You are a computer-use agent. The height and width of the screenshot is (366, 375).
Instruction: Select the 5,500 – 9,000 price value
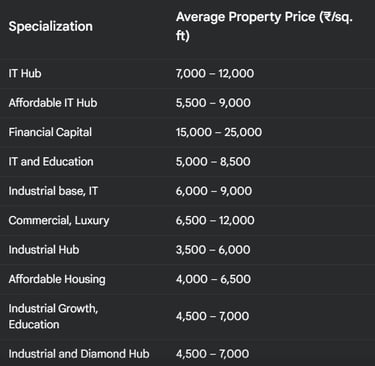[213, 103]
